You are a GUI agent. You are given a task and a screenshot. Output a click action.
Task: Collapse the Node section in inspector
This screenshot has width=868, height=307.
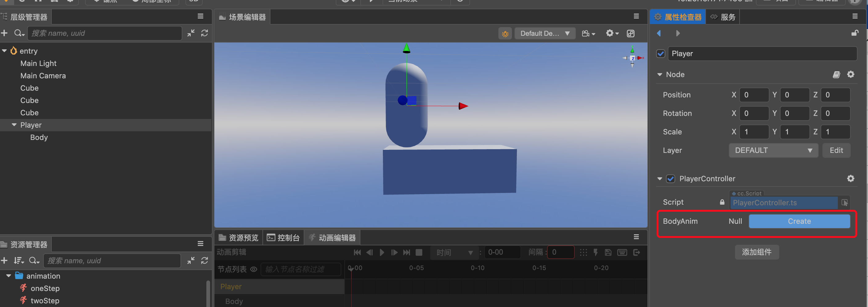(659, 75)
